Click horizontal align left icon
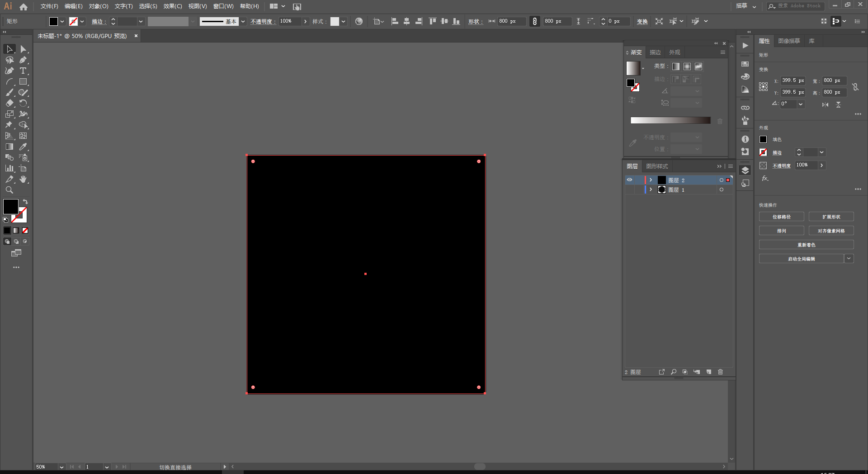The height and width of the screenshot is (474, 868). 395,21
